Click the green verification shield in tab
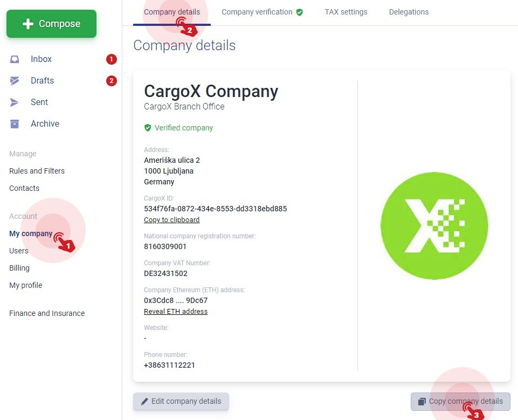This screenshot has width=518, height=420. point(299,12)
